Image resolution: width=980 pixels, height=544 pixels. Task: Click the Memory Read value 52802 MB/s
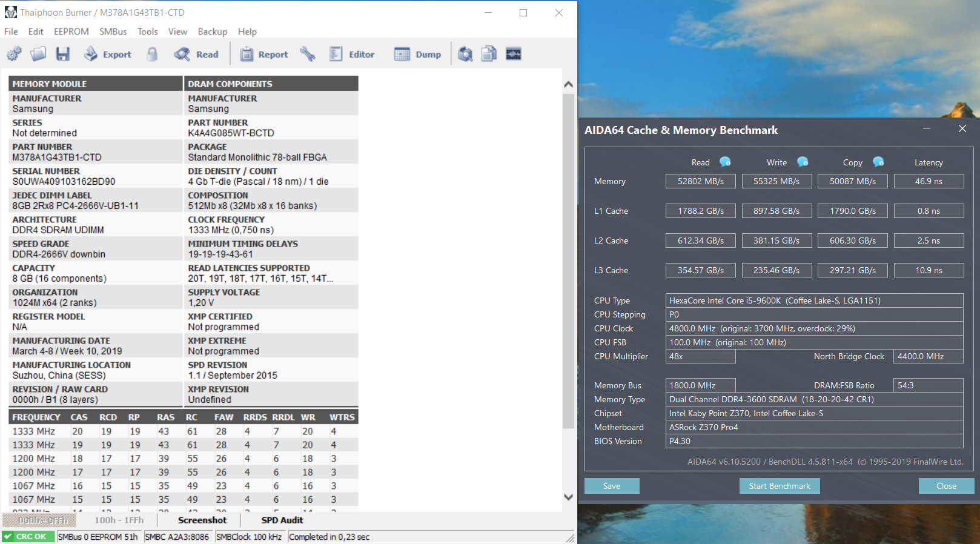pos(701,181)
